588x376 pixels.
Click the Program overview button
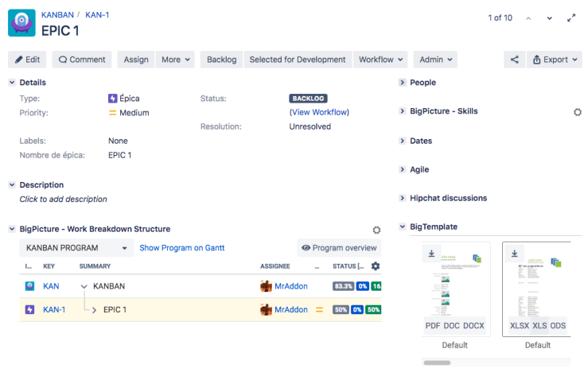[x=338, y=248]
